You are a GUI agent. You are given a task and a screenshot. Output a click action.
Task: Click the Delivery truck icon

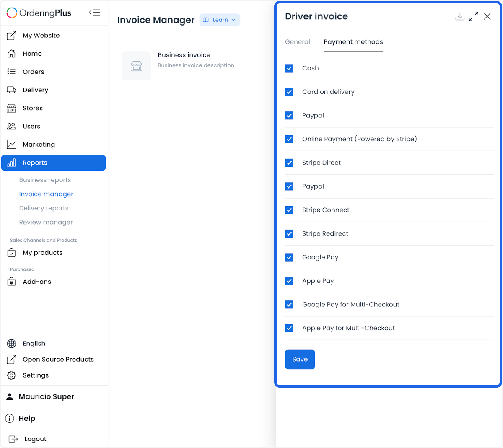(12, 90)
